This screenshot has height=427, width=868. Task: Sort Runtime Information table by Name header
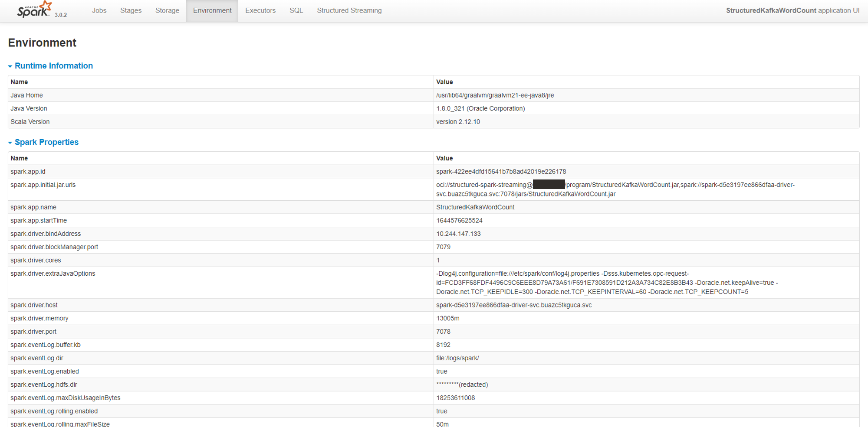pos(19,82)
